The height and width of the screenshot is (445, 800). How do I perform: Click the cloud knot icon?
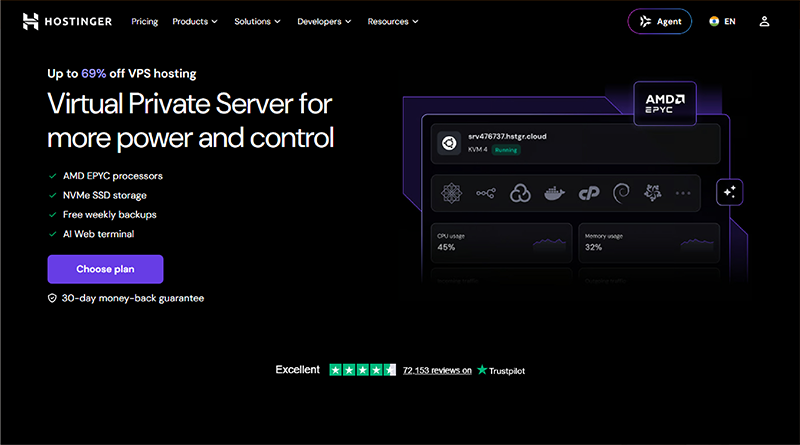point(520,193)
